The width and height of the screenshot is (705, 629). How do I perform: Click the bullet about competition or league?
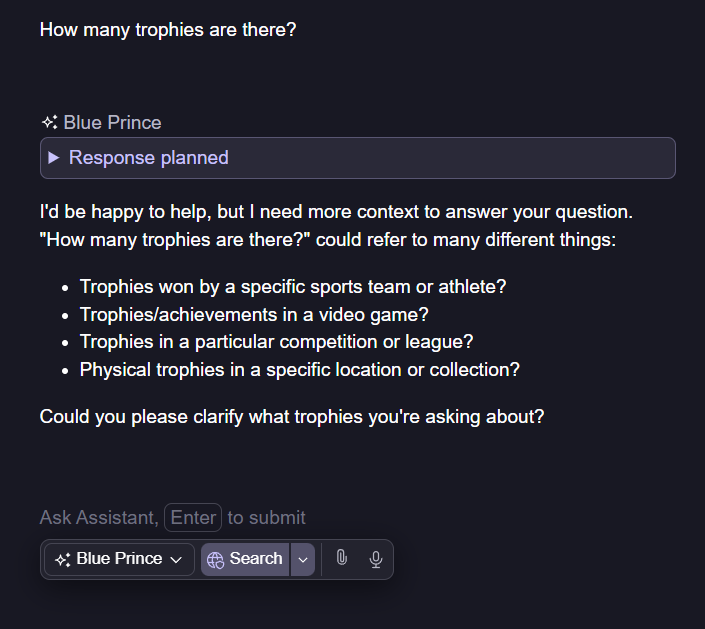(x=276, y=342)
